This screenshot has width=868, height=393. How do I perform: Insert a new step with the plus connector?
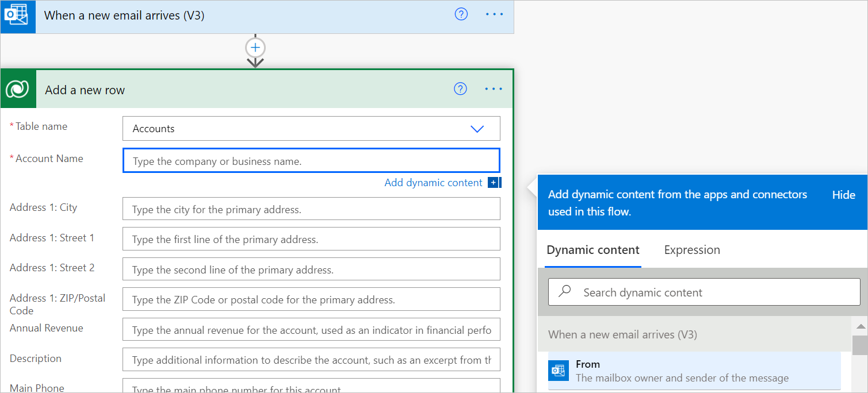coord(255,47)
